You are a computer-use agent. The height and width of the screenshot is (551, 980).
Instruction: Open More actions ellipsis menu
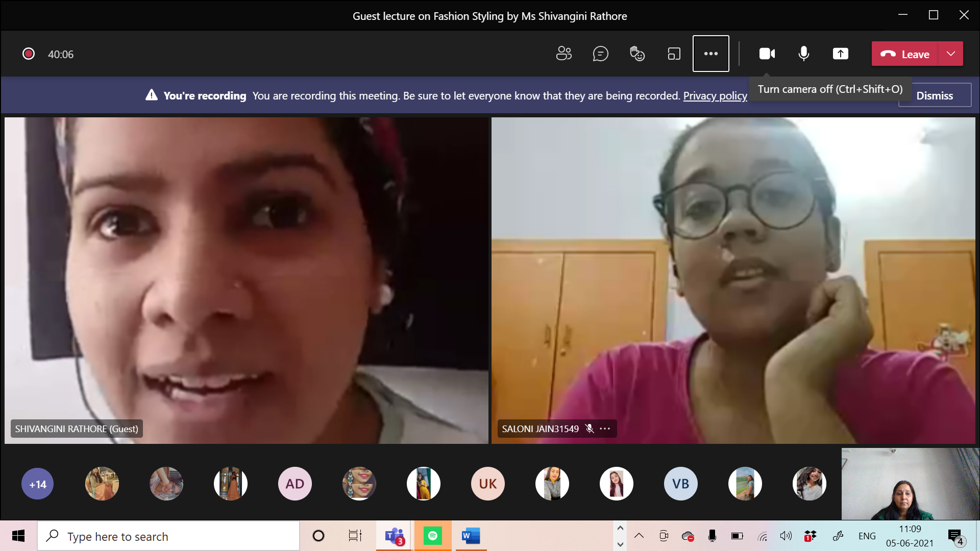tap(710, 54)
